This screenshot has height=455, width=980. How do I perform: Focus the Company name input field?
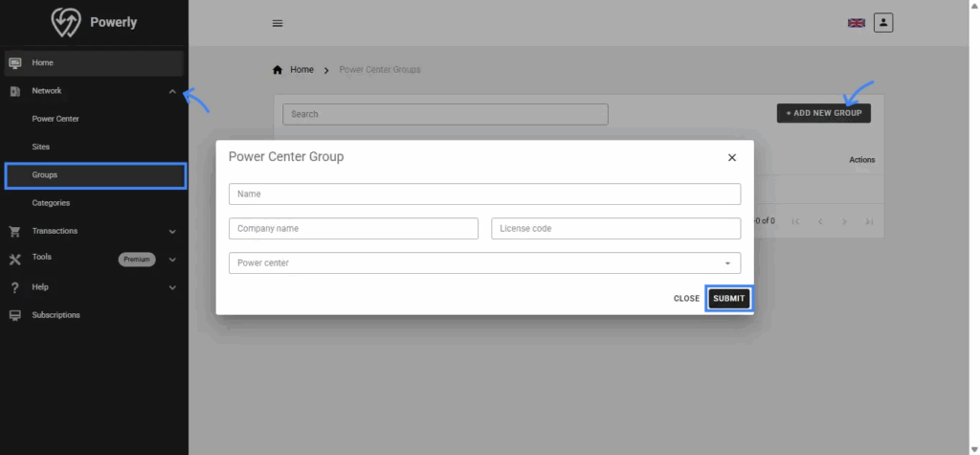353,228
